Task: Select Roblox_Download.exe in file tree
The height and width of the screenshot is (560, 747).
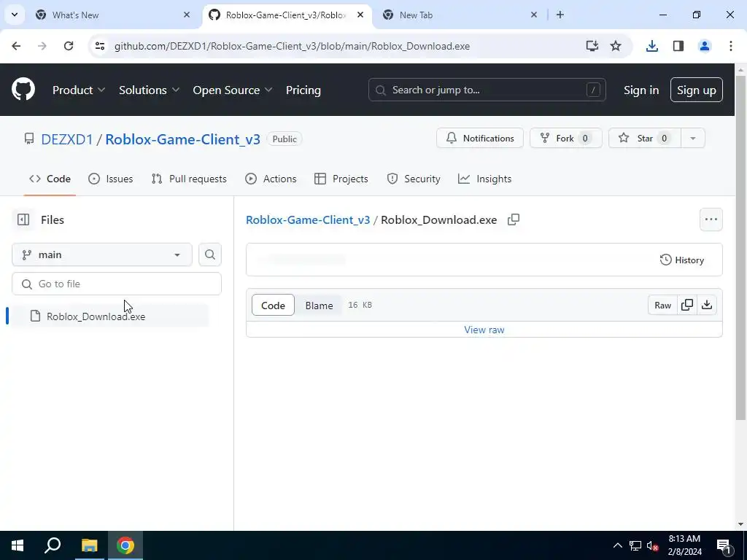Action: (x=110, y=316)
